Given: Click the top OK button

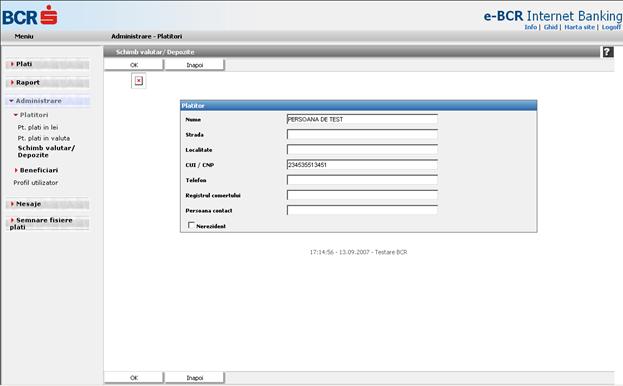Looking at the screenshot, I should point(134,65).
